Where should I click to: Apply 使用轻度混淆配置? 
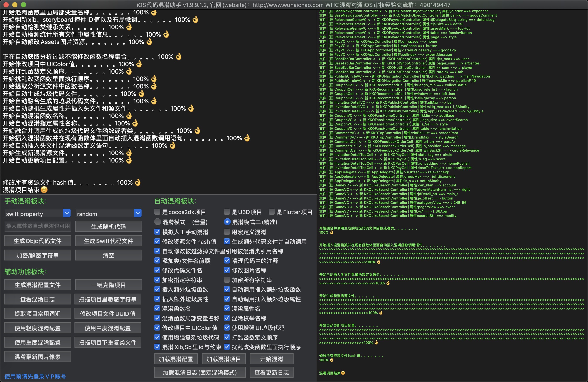[37, 328]
